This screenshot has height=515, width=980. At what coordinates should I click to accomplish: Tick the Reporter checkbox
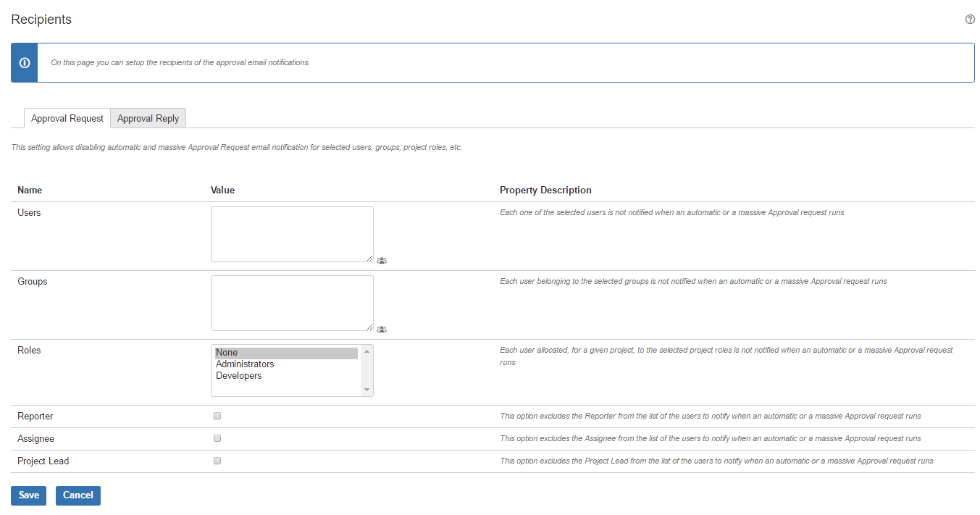pyautogui.click(x=217, y=416)
